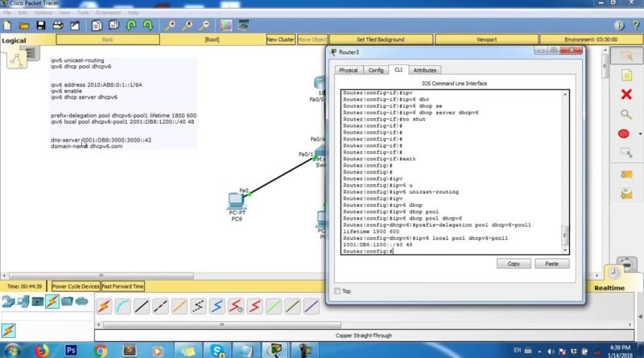
Task: Print using the printer icon
Action: [x=58, y=26]
